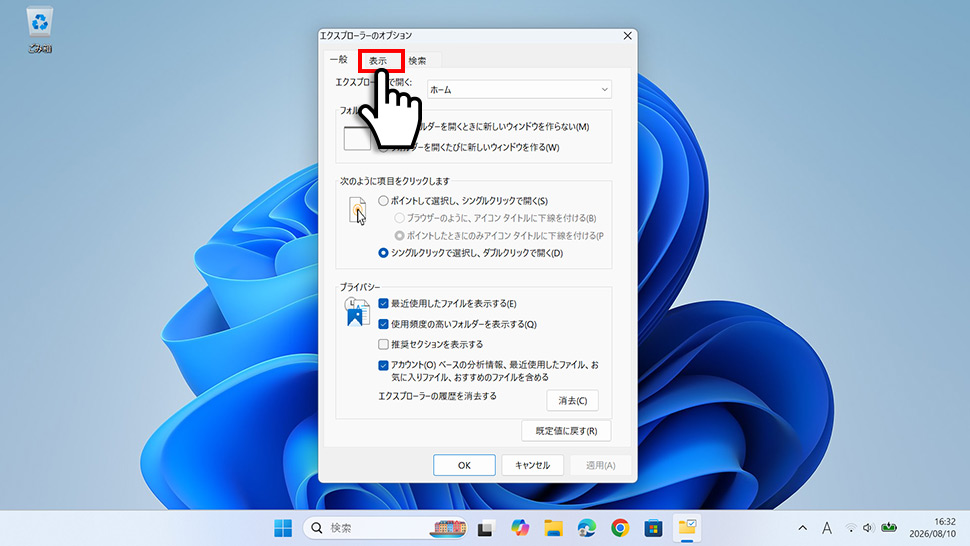The width and height of the screenshot is (970, 546).
Task: Enable 推奨セクションを表示する checkbox
Action: point(384,344)
